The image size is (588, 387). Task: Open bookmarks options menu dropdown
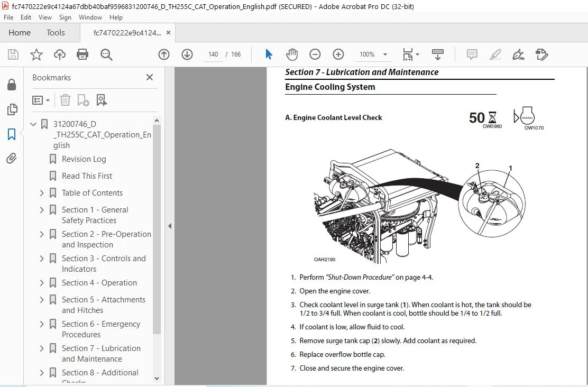41,100
